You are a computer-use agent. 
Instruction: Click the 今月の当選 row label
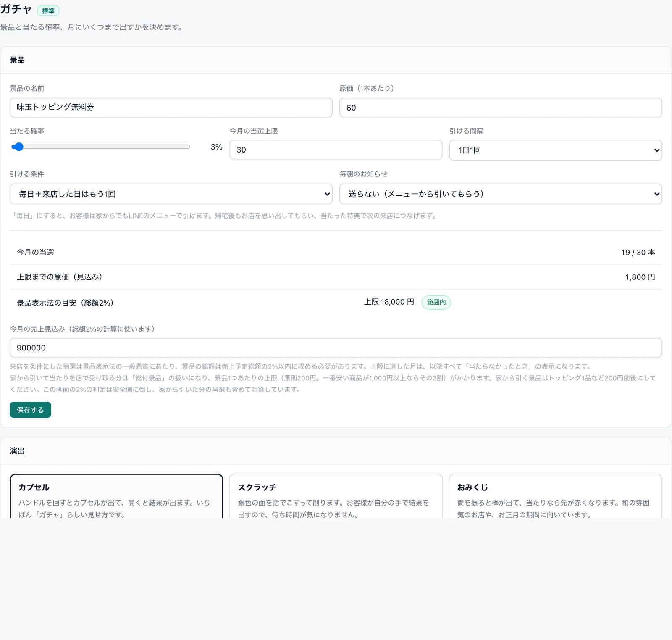pos(35,252)
